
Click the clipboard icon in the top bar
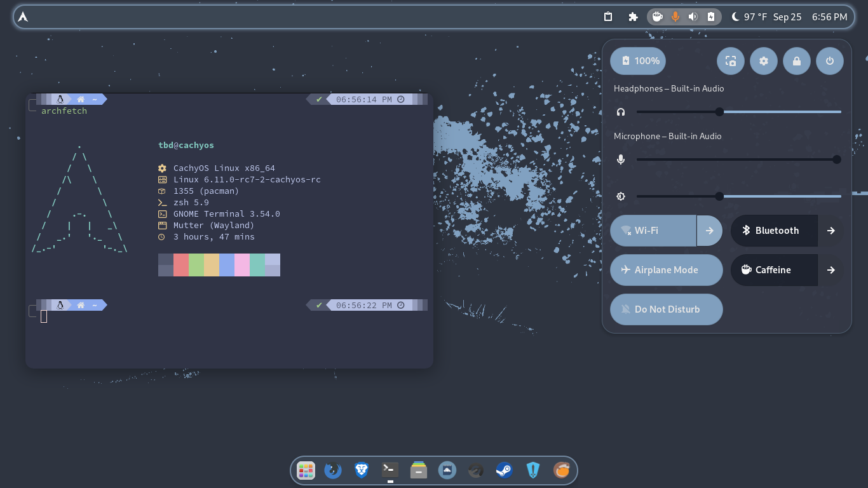point(608,17)
